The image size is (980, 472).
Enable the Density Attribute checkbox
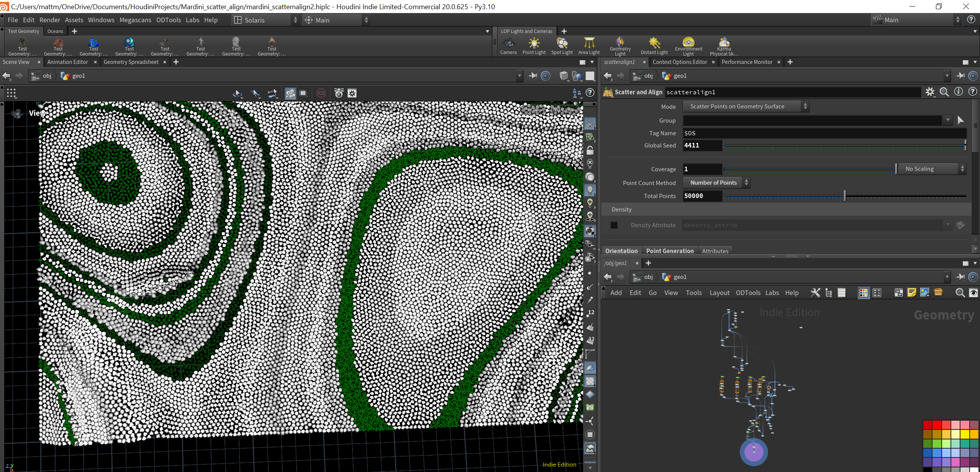point(614,225)
